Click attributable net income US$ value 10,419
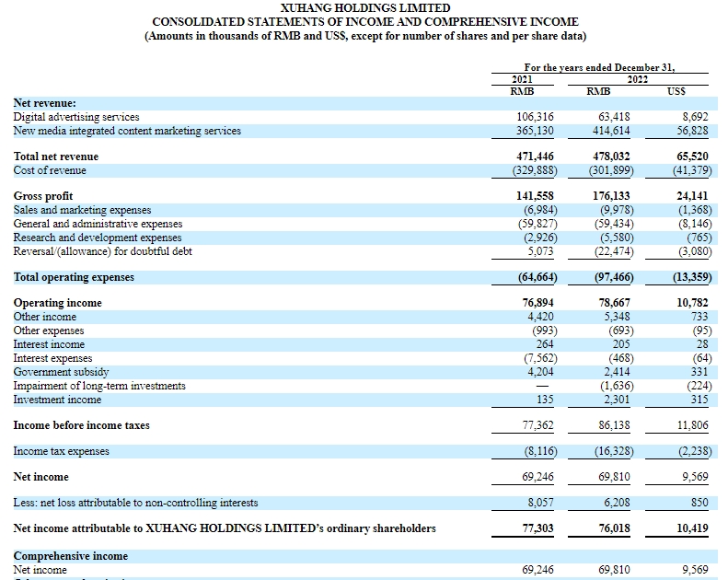The image size is (728, 580). [x=692, y=528]
